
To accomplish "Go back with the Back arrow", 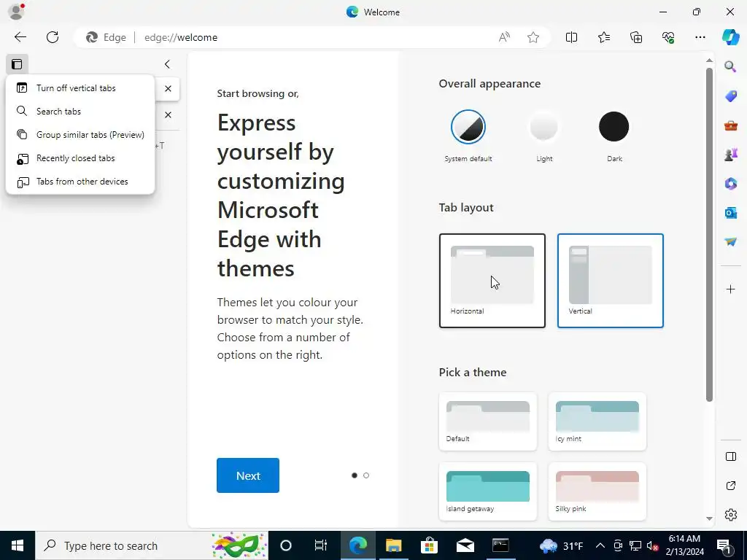I will pyautogui.click(x=20, y=37).
